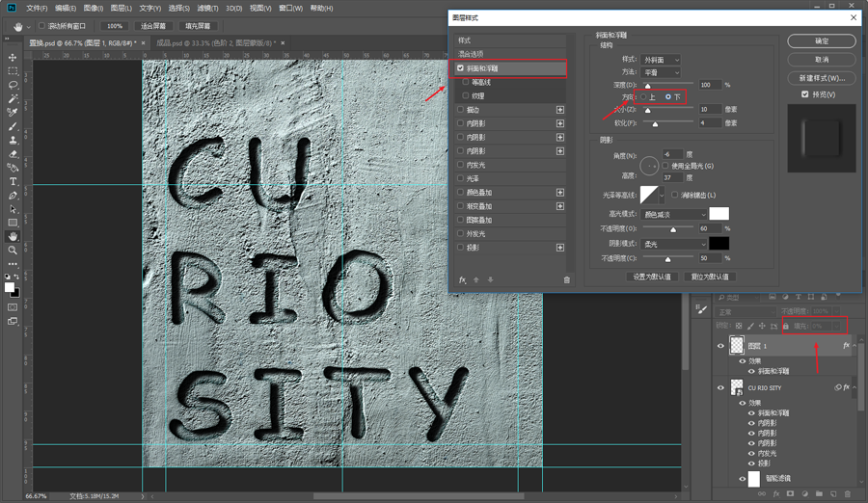
Task: Select the Horizontal Type tool
Action: [14, 181]
